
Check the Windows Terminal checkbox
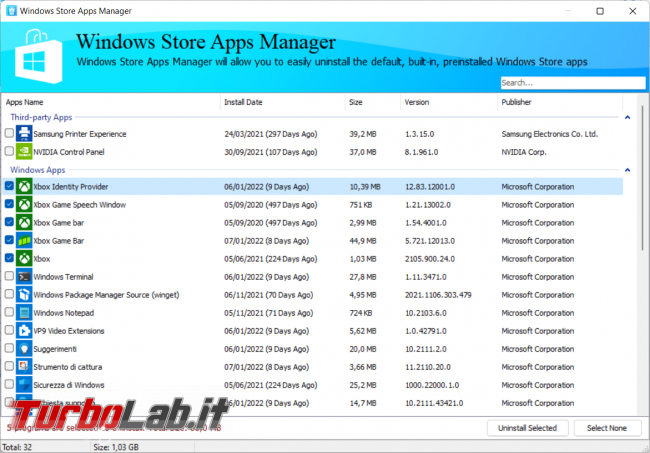[x=9, y=276]
